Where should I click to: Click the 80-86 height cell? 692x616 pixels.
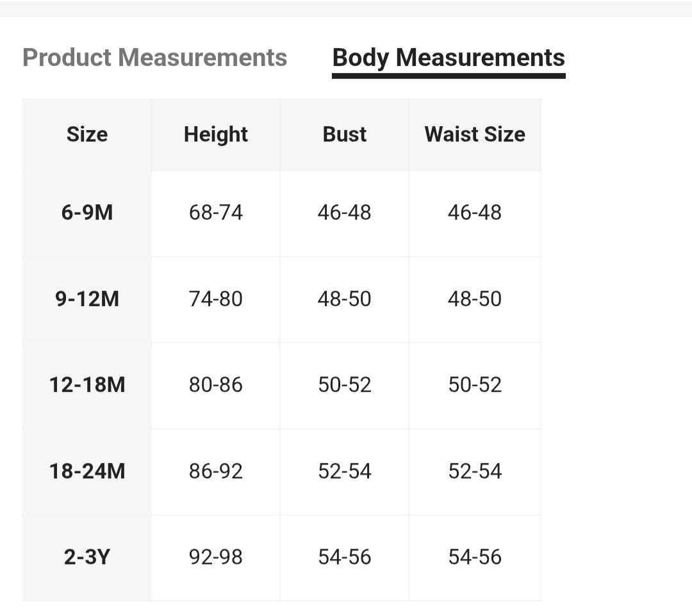tap(216, 385)
